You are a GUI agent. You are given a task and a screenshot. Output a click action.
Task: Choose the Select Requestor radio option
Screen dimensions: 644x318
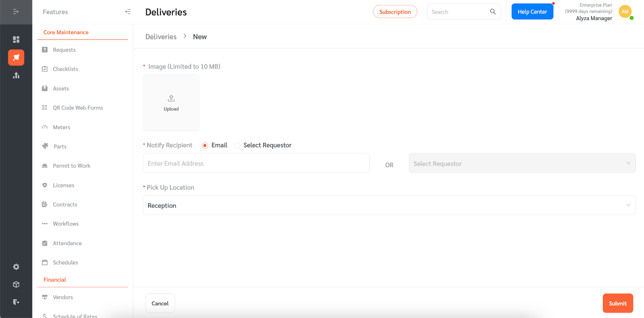tap(237, 146)
